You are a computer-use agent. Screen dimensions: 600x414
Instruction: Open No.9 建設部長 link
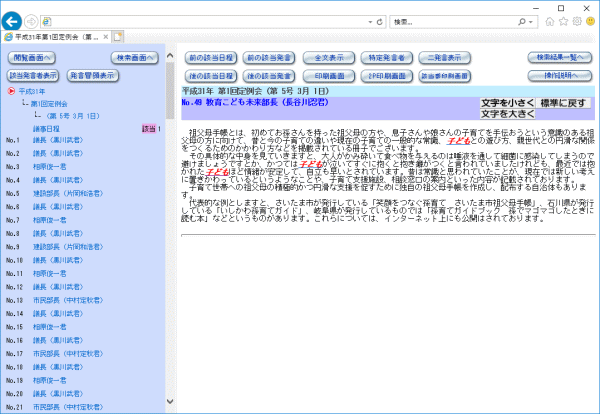(x=68, y=247)
